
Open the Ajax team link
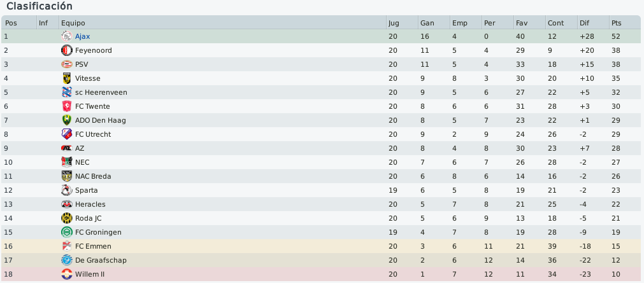[83, 36]
